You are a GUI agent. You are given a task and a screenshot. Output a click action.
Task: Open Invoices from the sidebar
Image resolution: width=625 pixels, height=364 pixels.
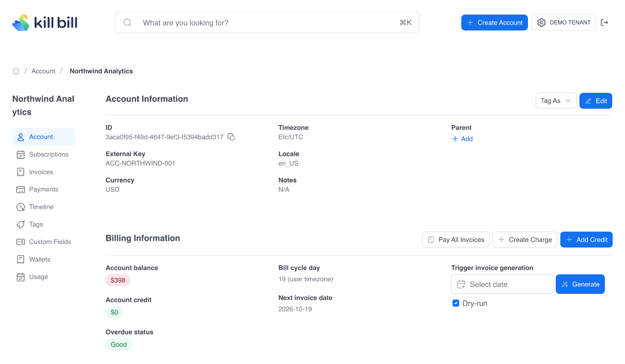[x=44, y=172]
